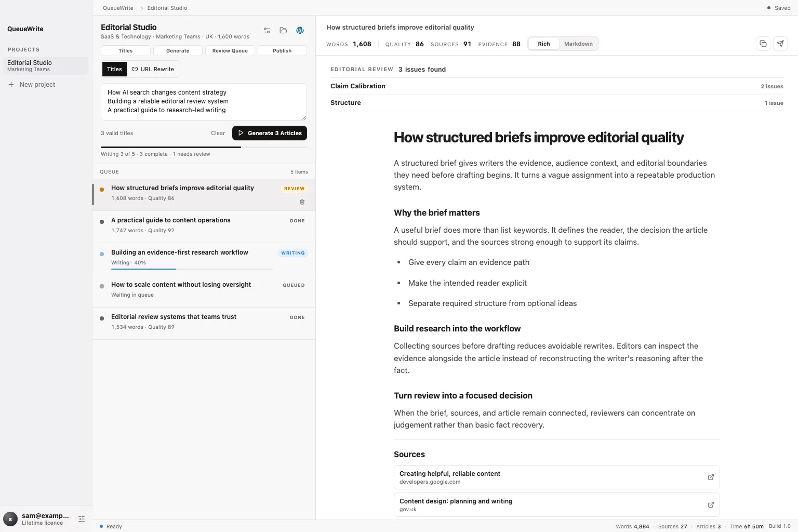The width and height of the screenshot is (798, 532).
Task: Click orange status dot of structured briefs item
Action: 102,190
